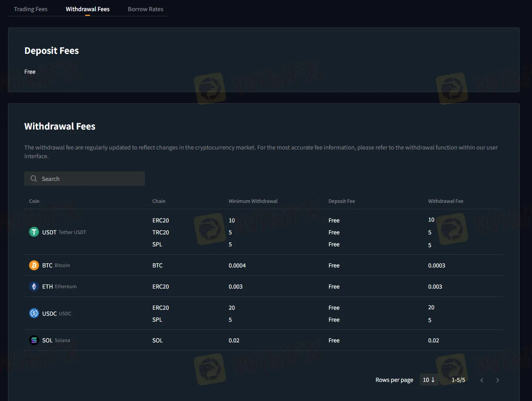Click the Coin column header
The image size is (532, 401).
(34, 201)
